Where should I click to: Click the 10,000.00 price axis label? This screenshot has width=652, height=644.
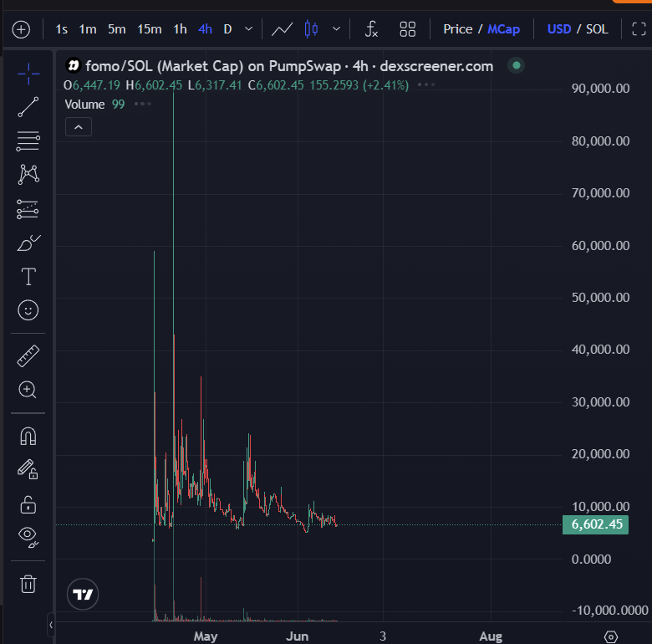(600, 507)
